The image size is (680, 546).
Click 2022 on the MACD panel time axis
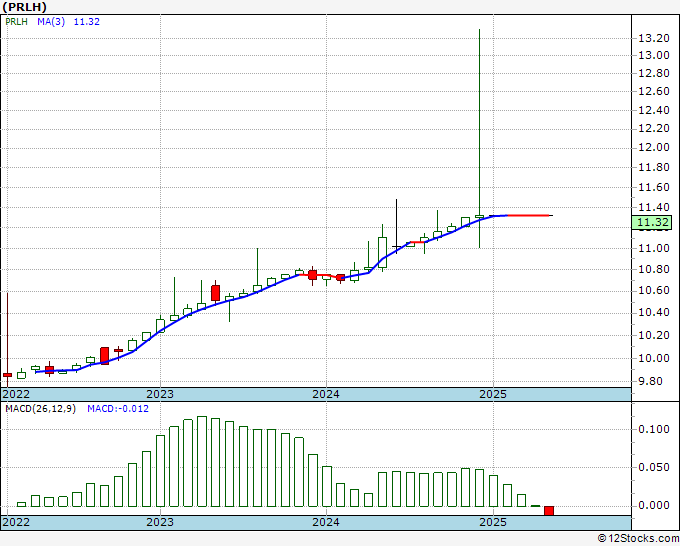tap(17, 522)
